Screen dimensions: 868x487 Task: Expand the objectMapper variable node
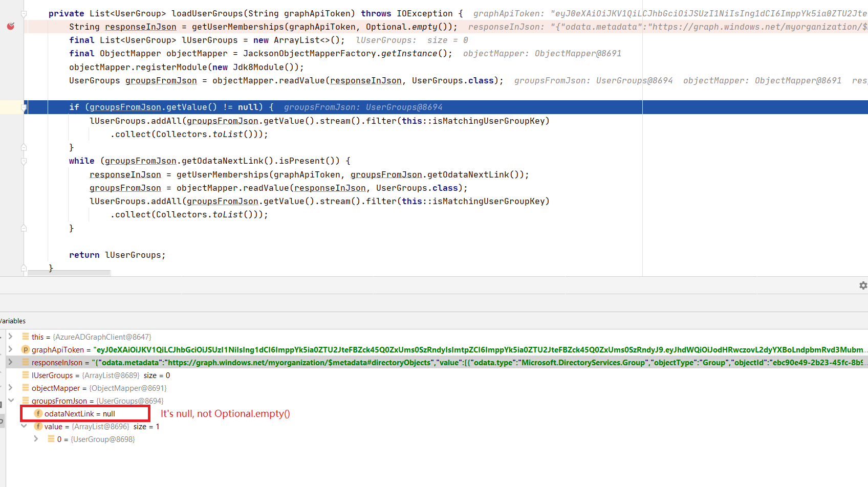point(10,387)
